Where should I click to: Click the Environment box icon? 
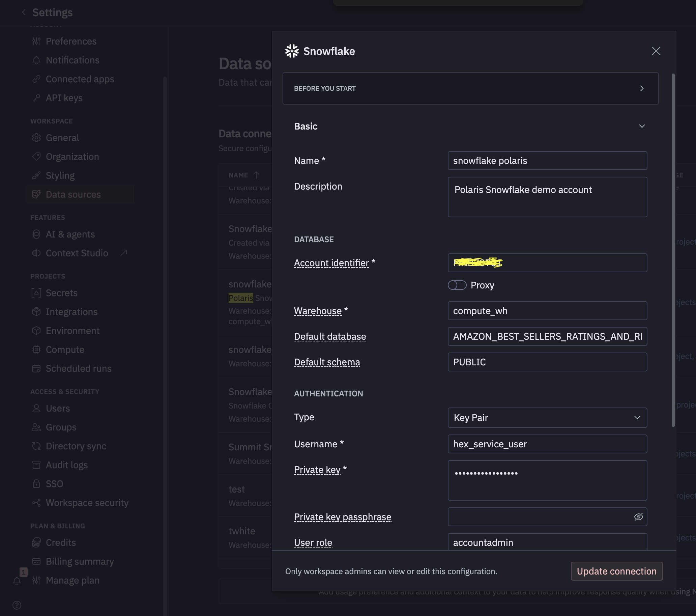[36, 331]
